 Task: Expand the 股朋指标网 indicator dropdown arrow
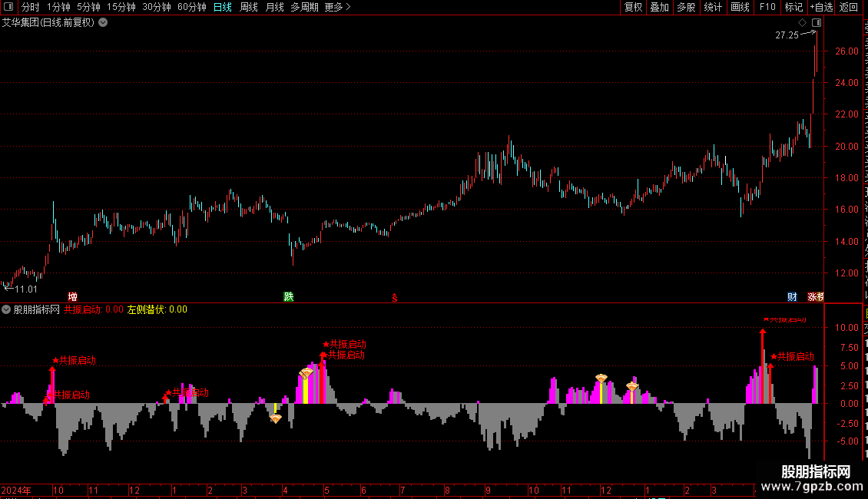click(6, 310)
